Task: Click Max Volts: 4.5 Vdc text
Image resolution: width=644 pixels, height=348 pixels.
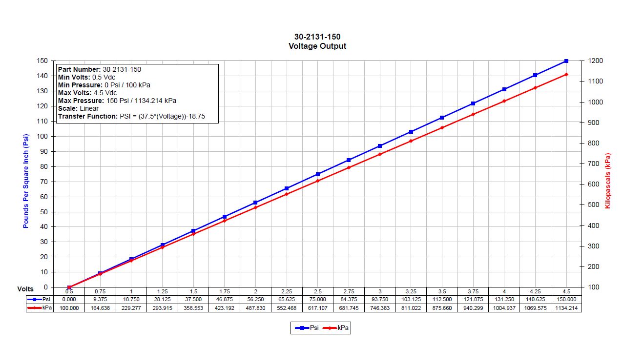Action: coord(87,93)
